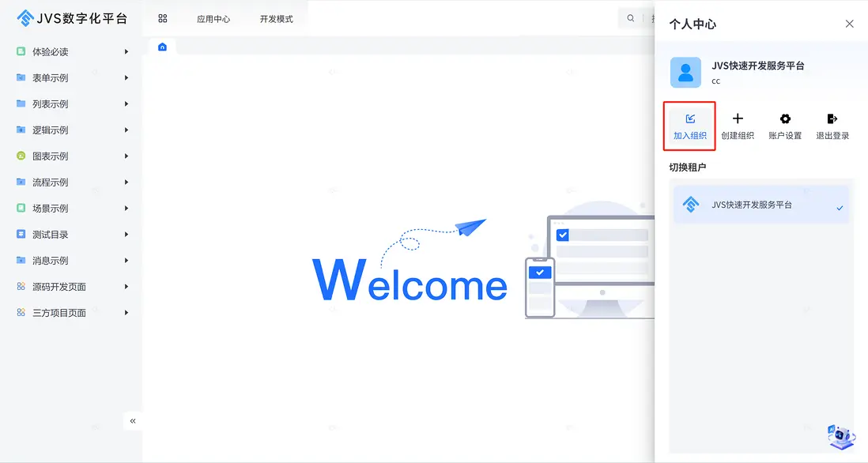Screen dimensions: 868x463
Task: Click the 列表示例 folder icon
Action: click(x=21, y=104)
